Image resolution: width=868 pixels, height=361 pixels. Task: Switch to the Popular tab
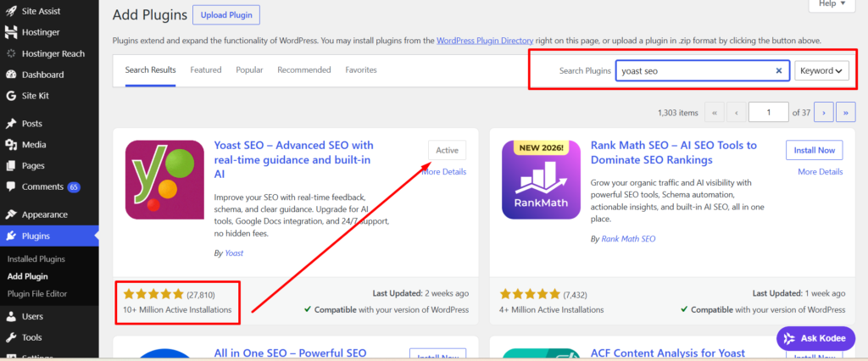250,70
